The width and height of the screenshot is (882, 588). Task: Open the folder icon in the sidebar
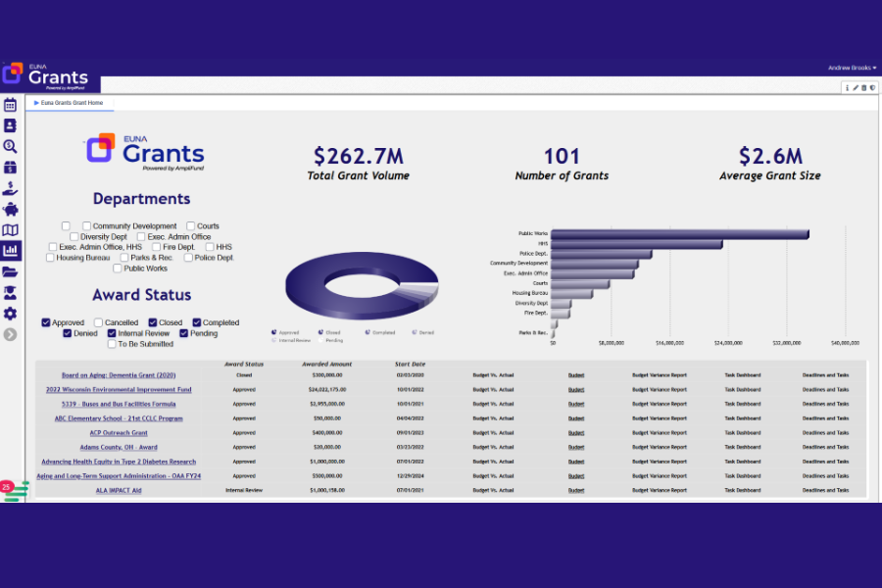tap(10, 271)
